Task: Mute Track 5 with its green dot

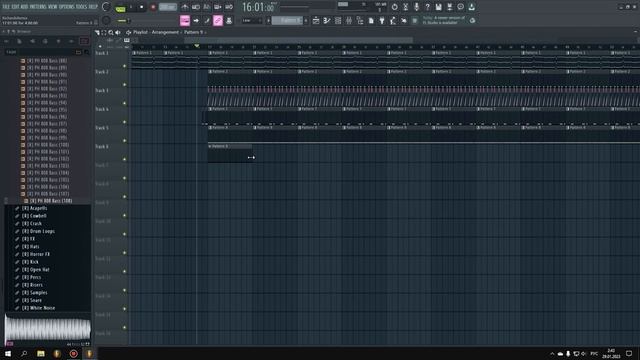Action: click(124, 141)
